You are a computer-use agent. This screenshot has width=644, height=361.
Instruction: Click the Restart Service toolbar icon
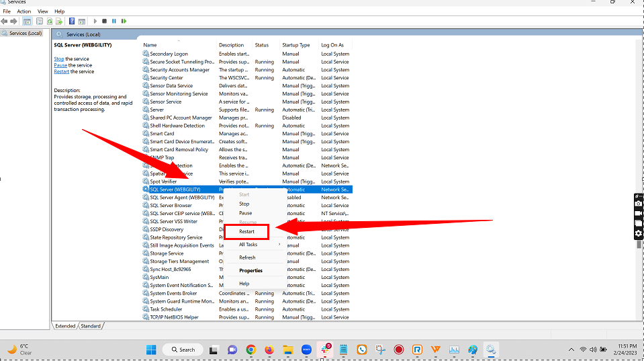pos(124,21)
